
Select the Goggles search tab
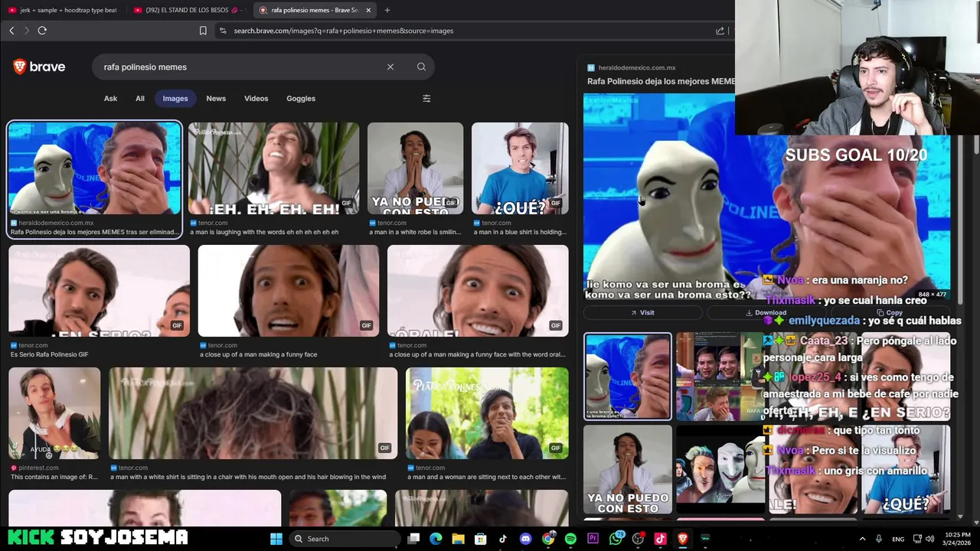(301, 98)
